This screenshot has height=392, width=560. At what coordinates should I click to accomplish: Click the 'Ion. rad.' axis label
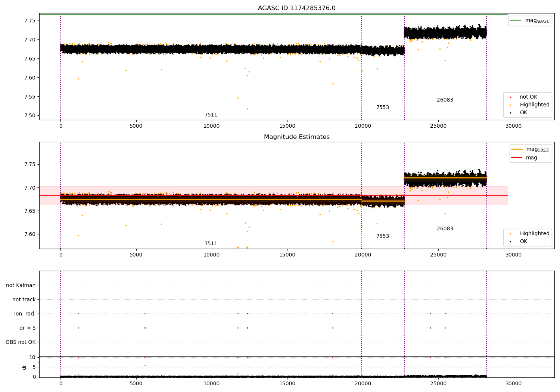tap(25, 314)
